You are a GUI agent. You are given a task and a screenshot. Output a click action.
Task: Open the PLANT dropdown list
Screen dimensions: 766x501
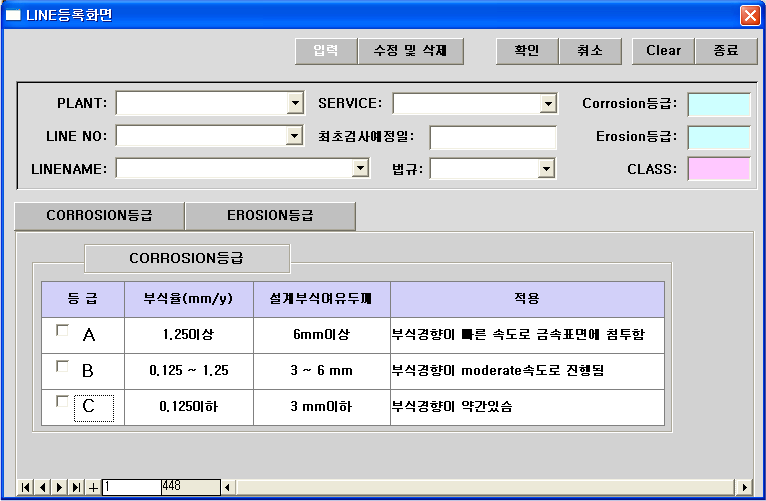pos(295,103)
